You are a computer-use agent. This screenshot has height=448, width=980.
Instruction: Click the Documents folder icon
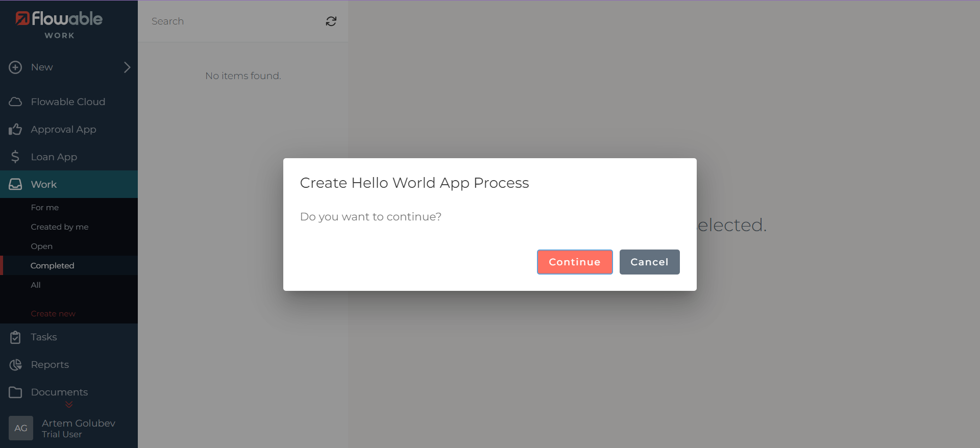coord(15,392)
